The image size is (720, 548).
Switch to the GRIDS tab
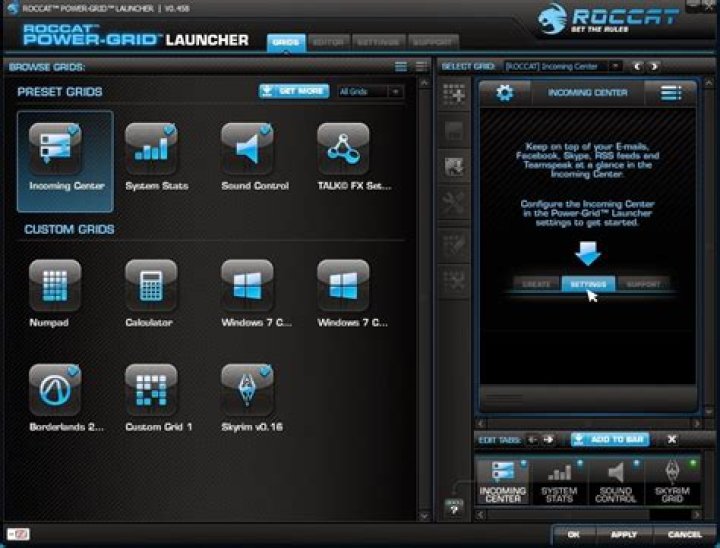286,42
